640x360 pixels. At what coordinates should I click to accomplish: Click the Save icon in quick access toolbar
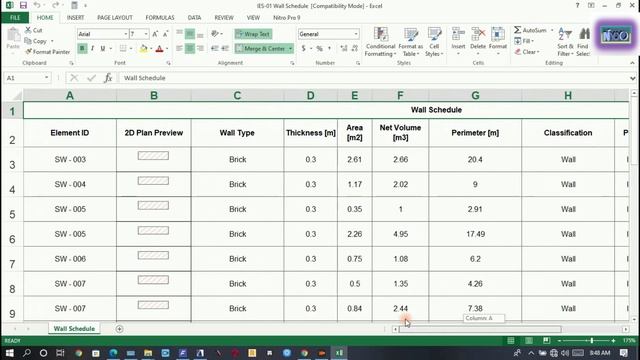(23, 5)
